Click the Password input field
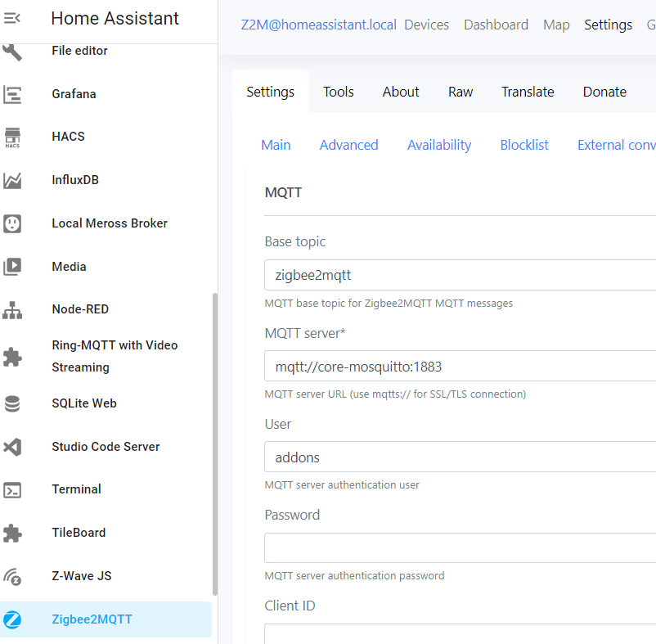Screen dimensions: 656x644 tap(461, 547)
